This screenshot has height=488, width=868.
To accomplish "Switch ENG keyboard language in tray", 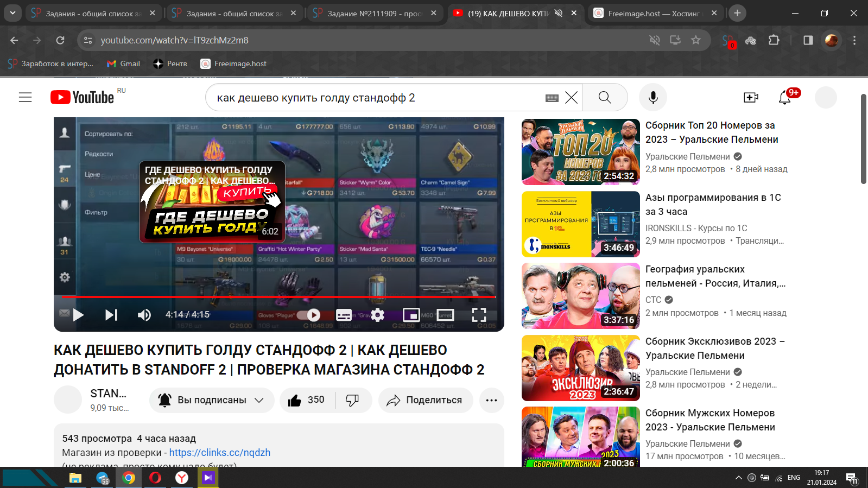I will click(794, 478).
